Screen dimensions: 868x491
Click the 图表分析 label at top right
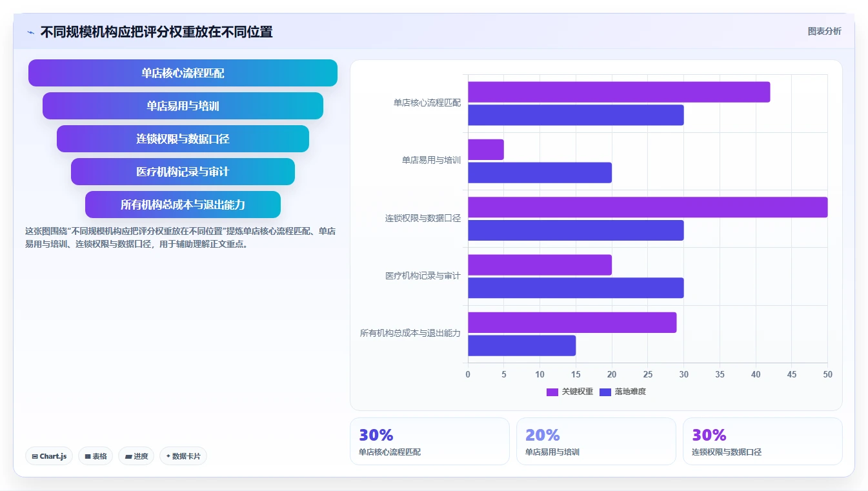tap(824, 31)
